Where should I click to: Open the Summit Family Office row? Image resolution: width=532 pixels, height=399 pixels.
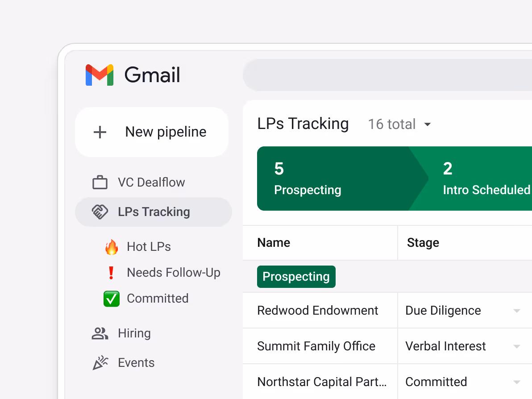(x=316, y=346)
